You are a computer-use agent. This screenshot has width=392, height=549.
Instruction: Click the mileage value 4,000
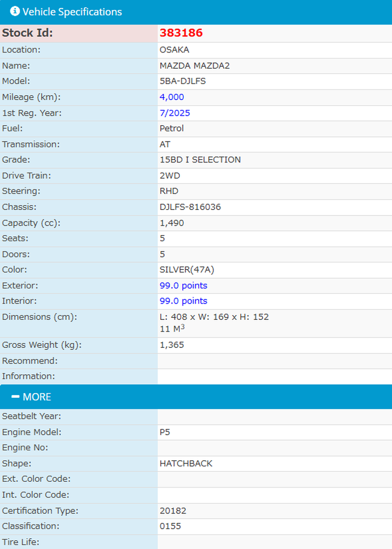[171, 97]
